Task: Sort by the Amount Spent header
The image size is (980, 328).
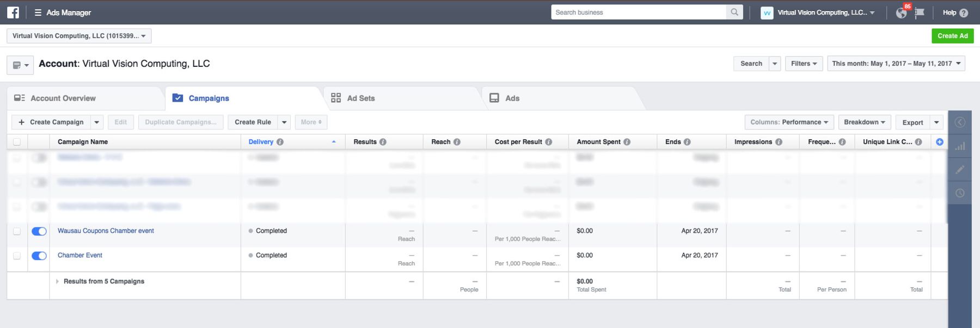Action: point(598,142)
